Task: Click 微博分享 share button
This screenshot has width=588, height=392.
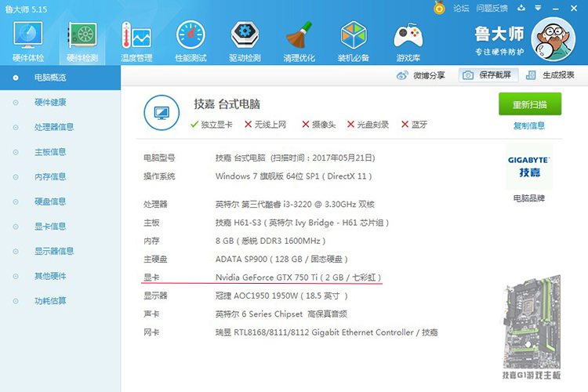Action: tap(420, 75)
